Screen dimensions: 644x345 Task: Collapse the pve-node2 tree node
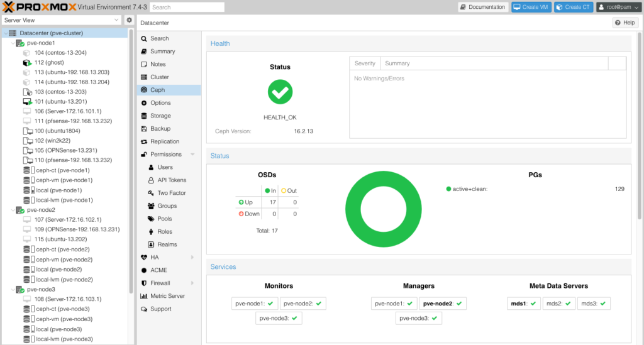pyautogui.click(x=13, y=210)
